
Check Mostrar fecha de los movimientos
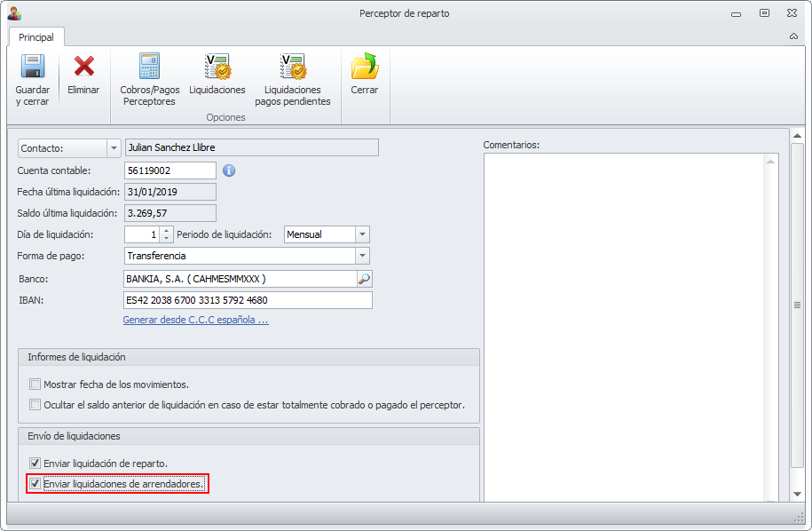[x=35, y=384]
